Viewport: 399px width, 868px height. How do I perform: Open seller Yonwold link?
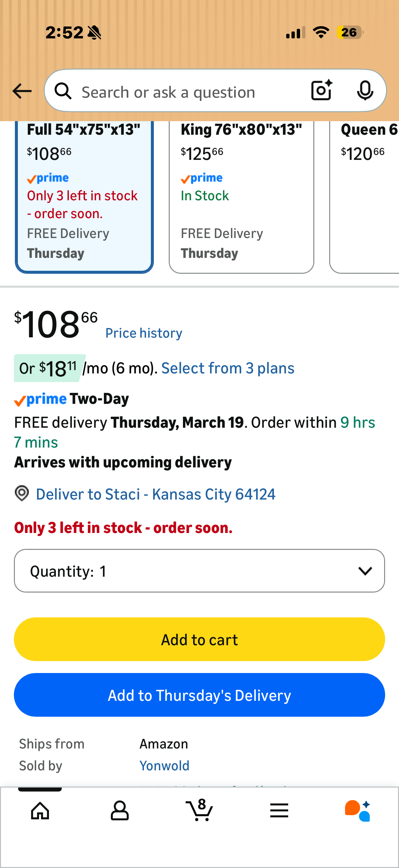pos(164,766)
